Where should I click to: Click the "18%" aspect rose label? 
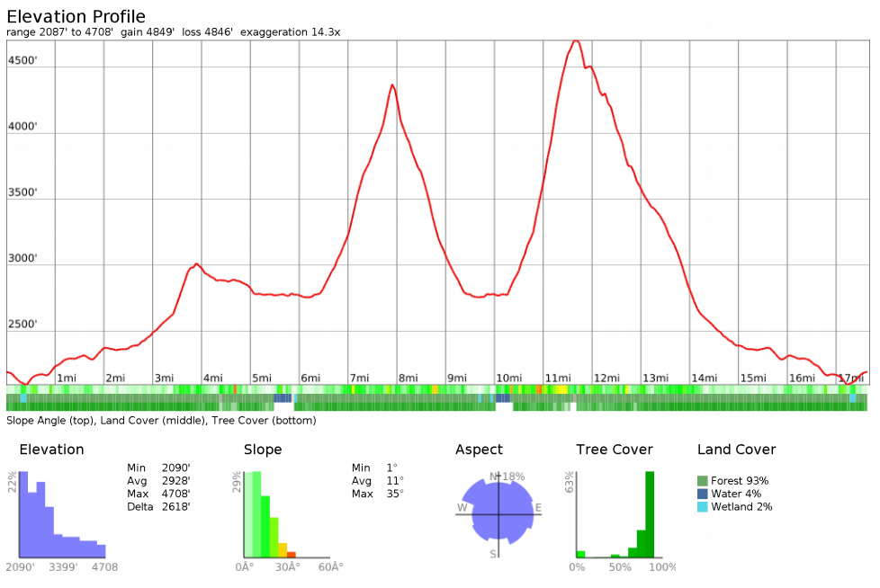pyautogui.click(x=513, y=477)
